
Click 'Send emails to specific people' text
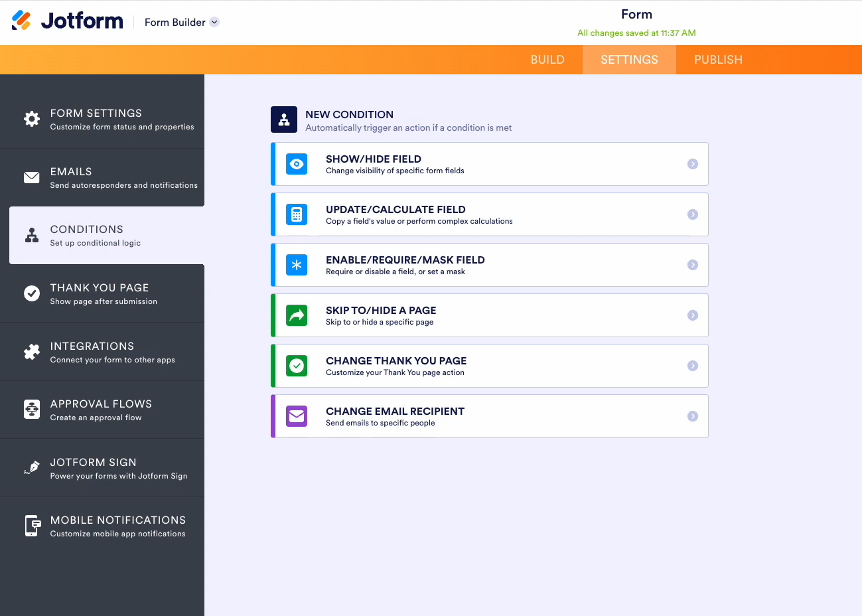click(380, 423)
